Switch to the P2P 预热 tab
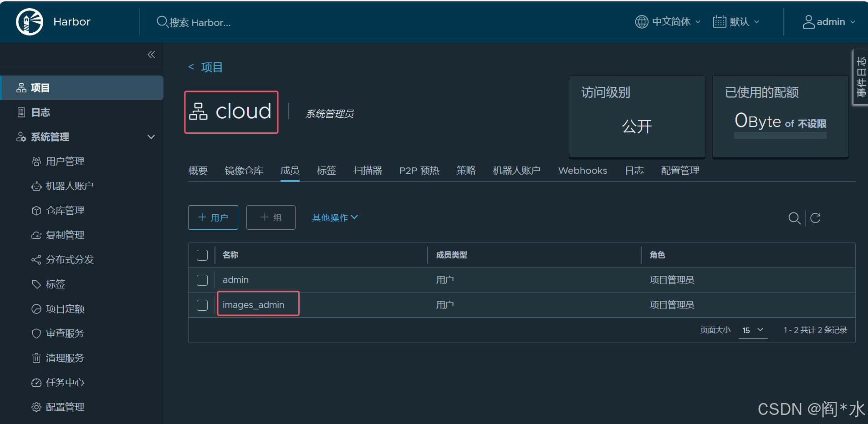 tap(419, 171)
